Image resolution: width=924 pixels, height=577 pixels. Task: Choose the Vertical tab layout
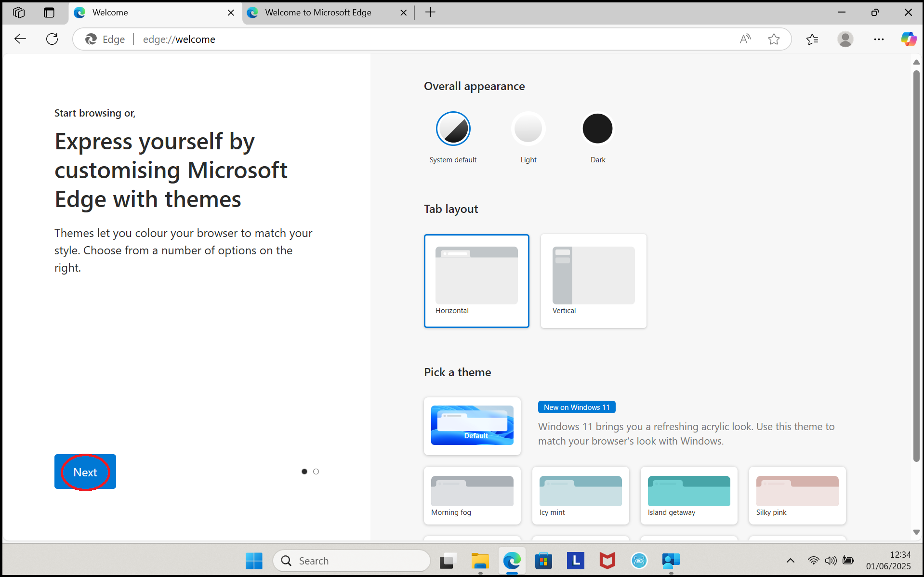[x=594, y=281]
